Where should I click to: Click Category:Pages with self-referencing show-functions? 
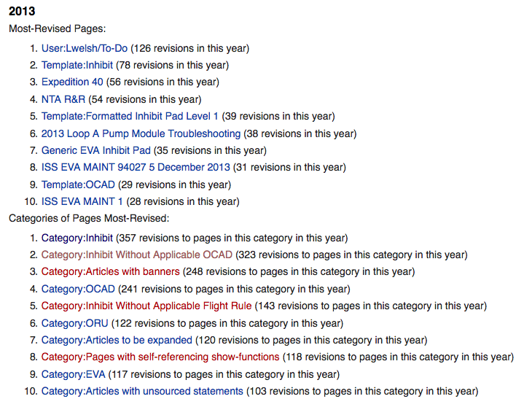pyautogui.click(x=160, y=357)
